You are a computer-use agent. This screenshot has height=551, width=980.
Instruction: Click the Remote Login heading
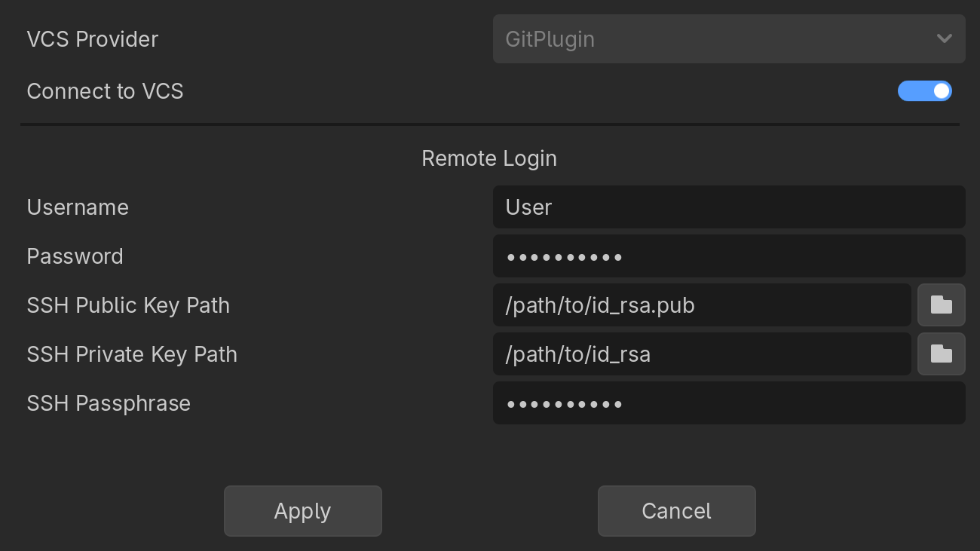489,158
